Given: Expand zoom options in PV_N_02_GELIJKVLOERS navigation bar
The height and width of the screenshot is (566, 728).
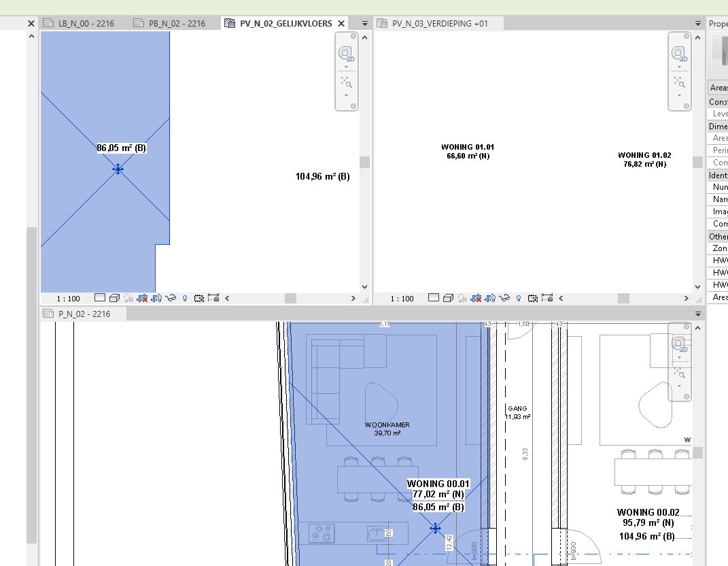Looking at the screenshot, I should [x=347, y=95].
